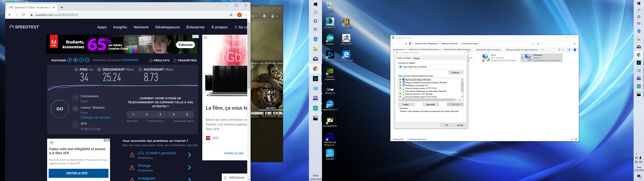Uncheck Protocole Internet version 4 (TCP/IPv4)

click(x=400, y=88)
